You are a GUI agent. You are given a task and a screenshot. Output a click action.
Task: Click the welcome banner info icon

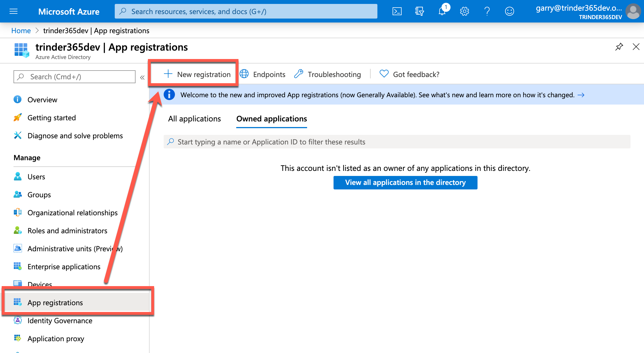click(169, 95)
